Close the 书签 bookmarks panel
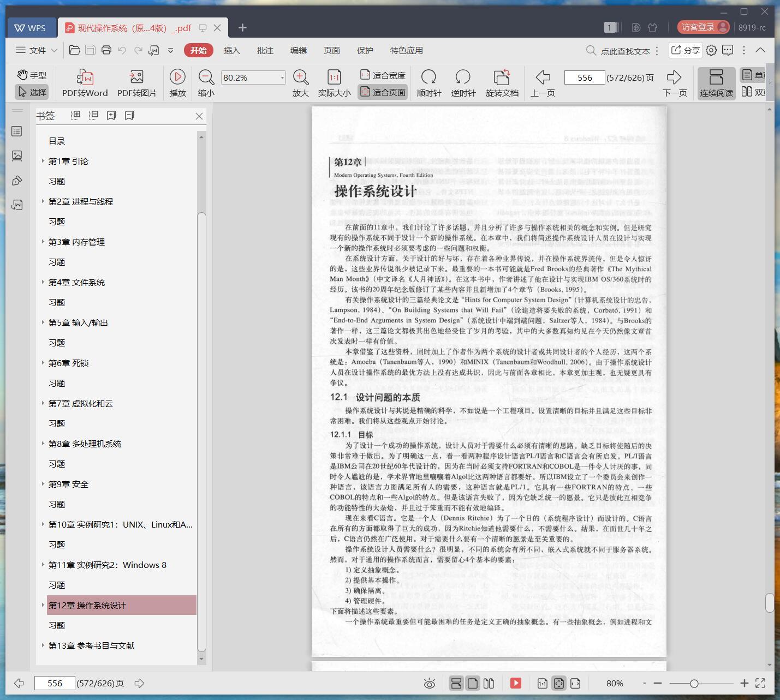Viewport: 780px width, 700px height. 199,116
